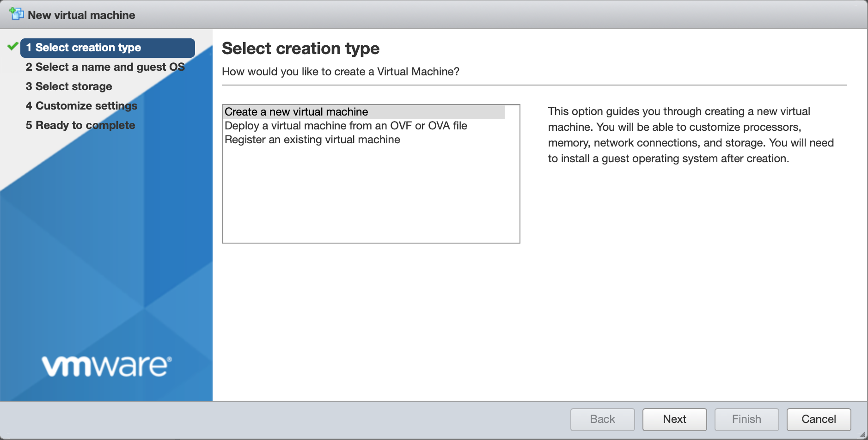Screen dimensions: 868x440
Task: Click the disabled Back button
Action: click(602, 419)
